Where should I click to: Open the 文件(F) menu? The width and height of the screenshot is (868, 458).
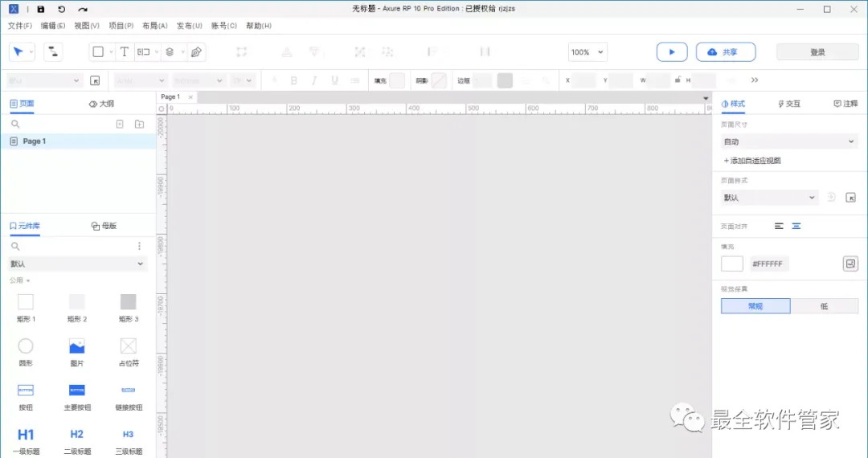[x=20, y=26]
